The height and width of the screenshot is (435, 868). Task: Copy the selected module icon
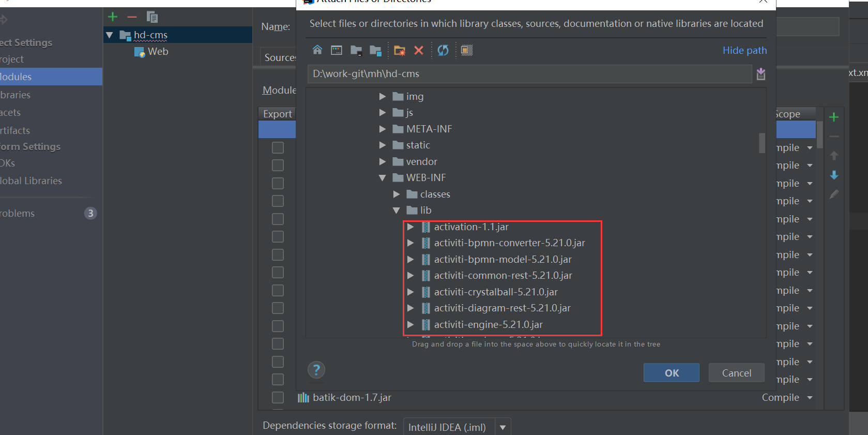[152, 17]
